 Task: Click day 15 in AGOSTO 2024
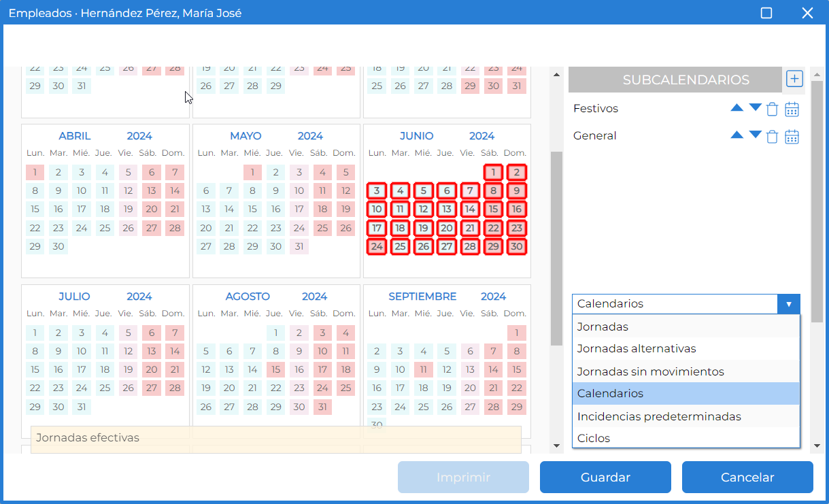coord(275,369)
